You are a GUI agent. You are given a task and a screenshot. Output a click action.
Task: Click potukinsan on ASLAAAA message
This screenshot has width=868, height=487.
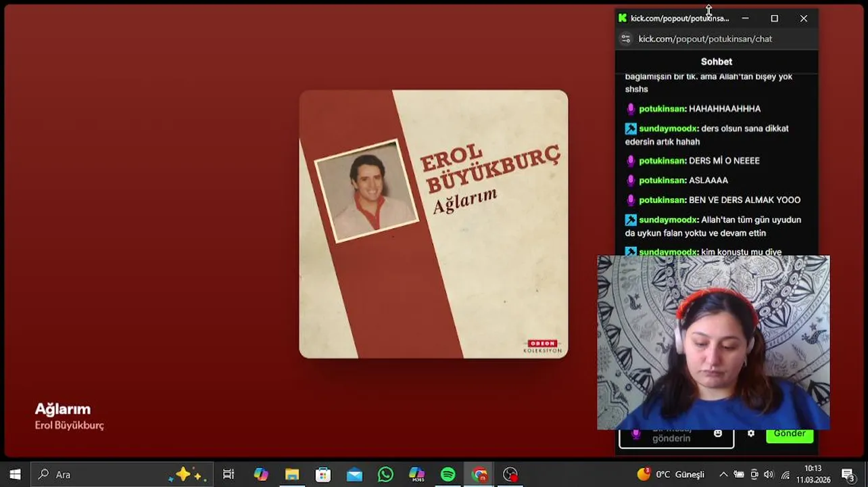point(662,180)
